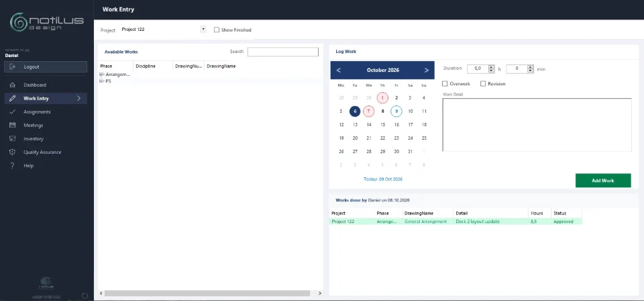
Task: Go to next month in calendar
Action: tap(427, 71)
